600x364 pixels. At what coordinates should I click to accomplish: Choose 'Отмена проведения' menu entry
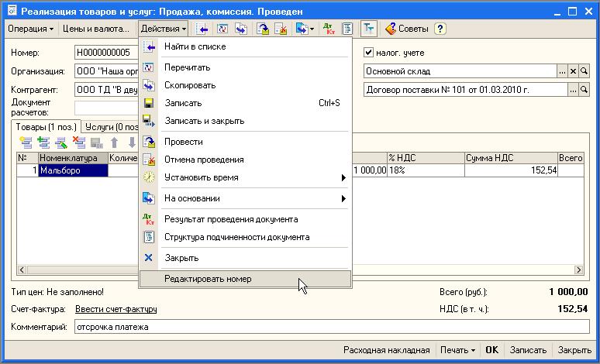245,160
